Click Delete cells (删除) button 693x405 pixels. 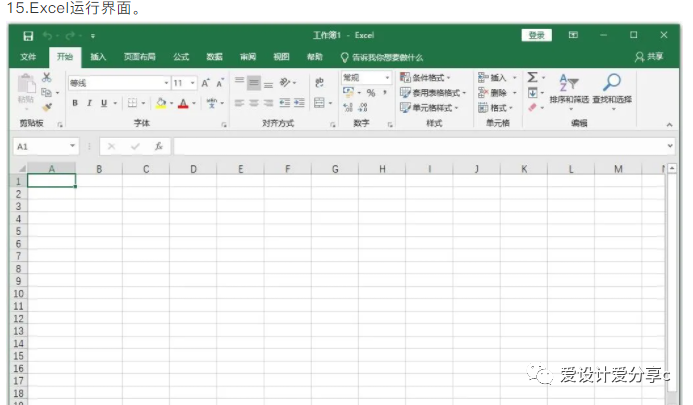[x=497, y=93]
